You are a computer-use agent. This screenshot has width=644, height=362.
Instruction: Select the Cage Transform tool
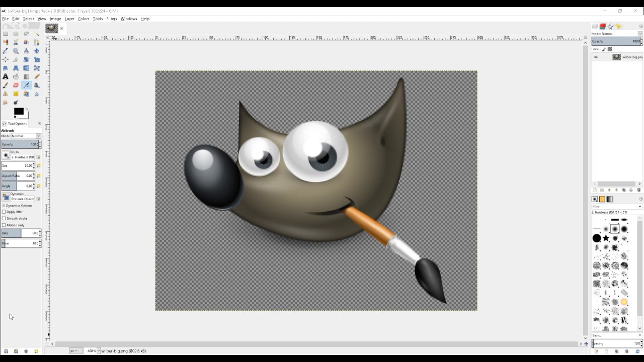click(x=37, y=68)
